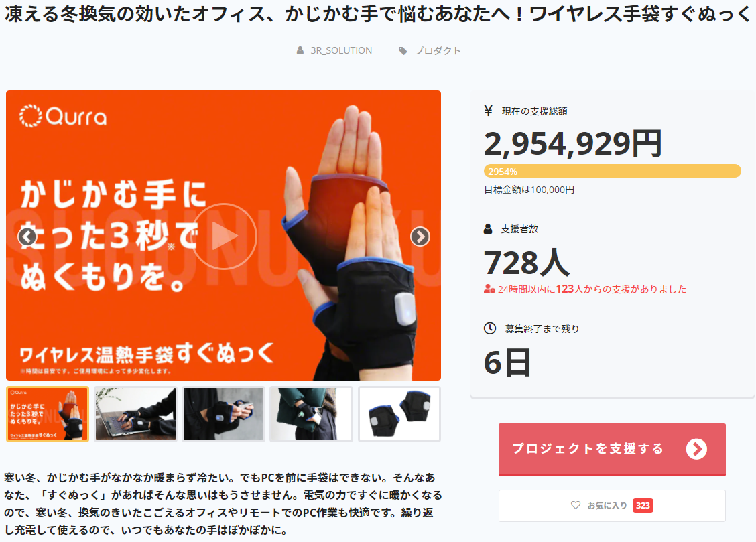This screenshot has height=542, width=756.
Task: Click the clock icon by 募集終了まで残り
Action: coord(490,328)
